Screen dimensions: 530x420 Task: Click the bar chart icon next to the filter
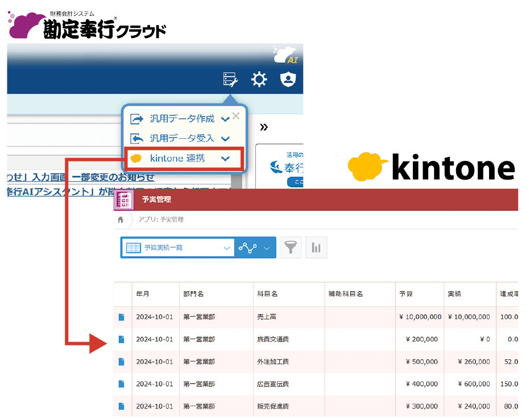(316, 247)
